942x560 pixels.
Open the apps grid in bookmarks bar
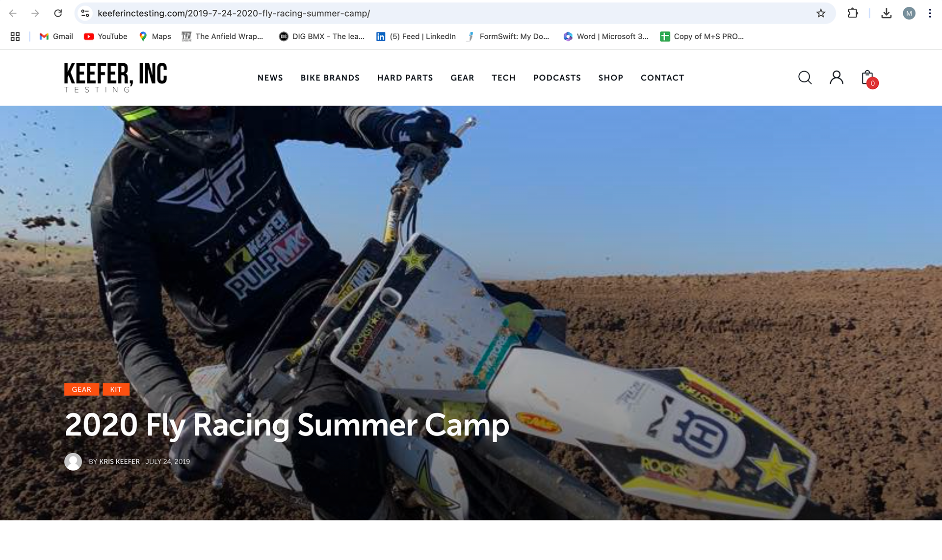(x=15, y=36)
